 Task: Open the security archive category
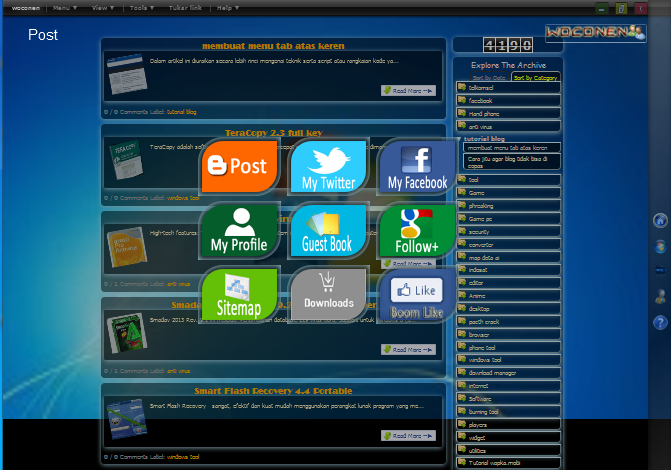[x=508, y=232]
